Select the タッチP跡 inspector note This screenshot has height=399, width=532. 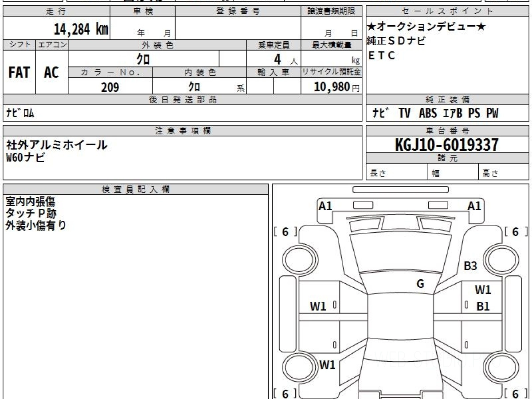[x=31, y=214]
